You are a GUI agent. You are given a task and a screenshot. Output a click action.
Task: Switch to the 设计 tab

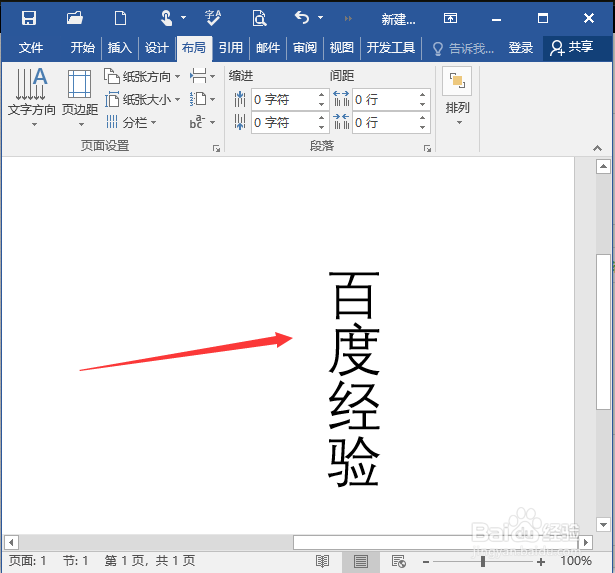coord(156,48)
